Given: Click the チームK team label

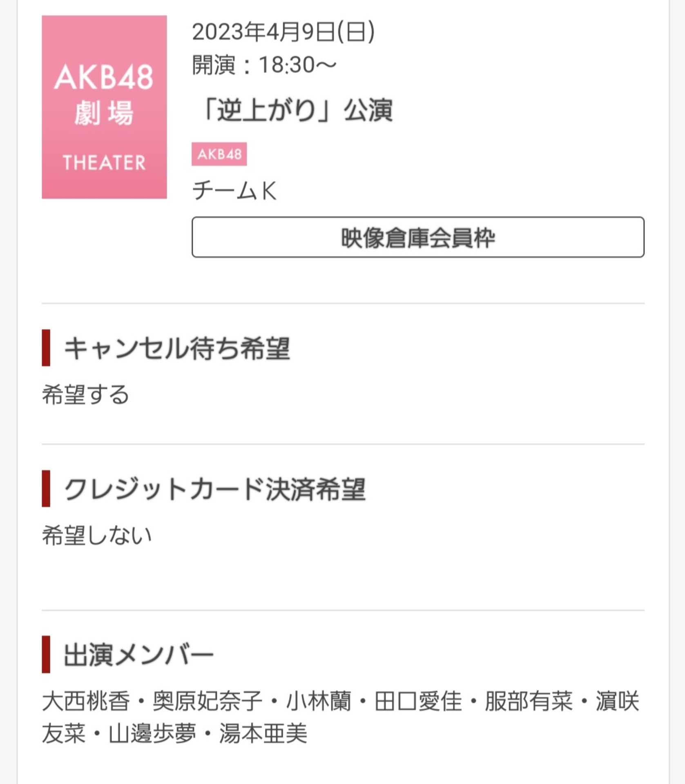Looking at the screenshot, I should coord(234,191).
